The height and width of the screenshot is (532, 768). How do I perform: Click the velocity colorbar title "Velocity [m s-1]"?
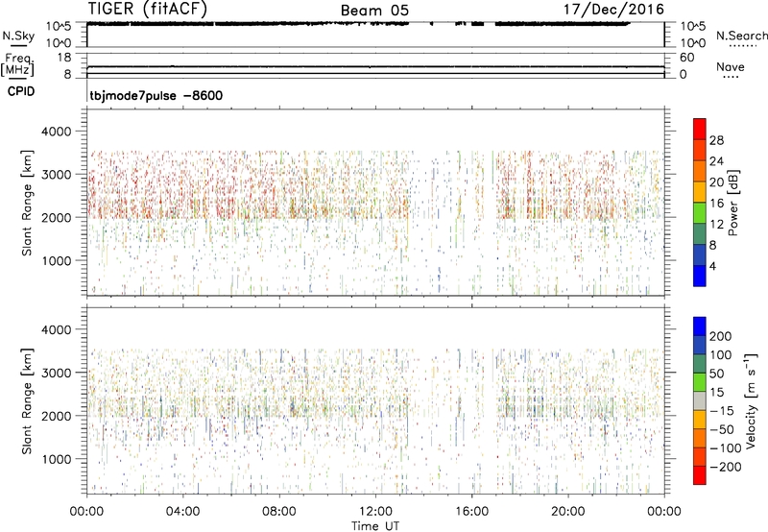tap(751, 400)
